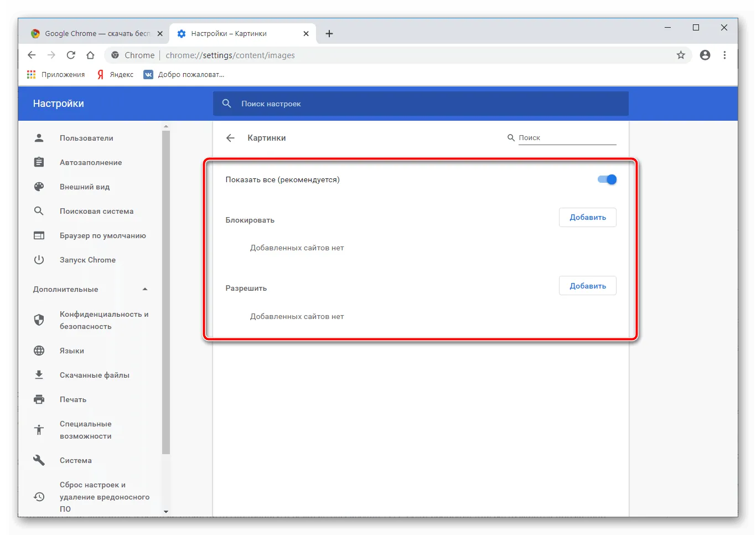Close the Настройки – Картинки tab
The height and width of the screenshot is (535, 756).
[306, 34]
